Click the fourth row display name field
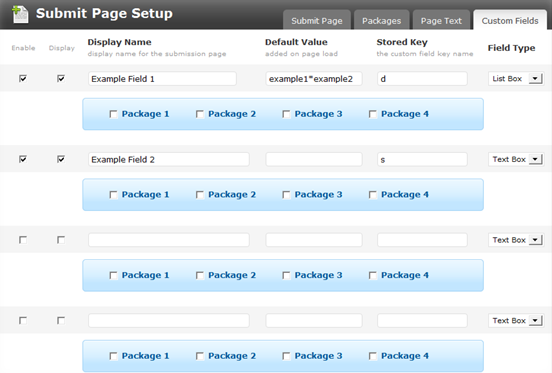This screenshot has width=552, height=373. tap(169, 320)
